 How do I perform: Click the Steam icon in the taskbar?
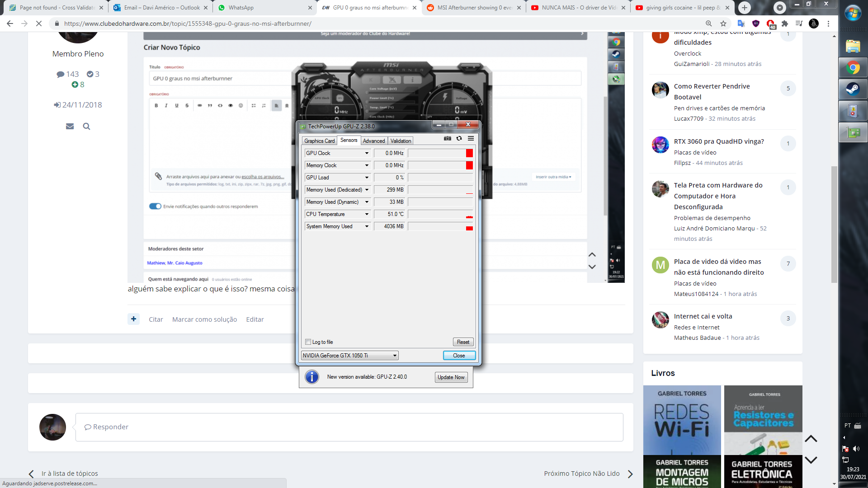tap(853, 89)
